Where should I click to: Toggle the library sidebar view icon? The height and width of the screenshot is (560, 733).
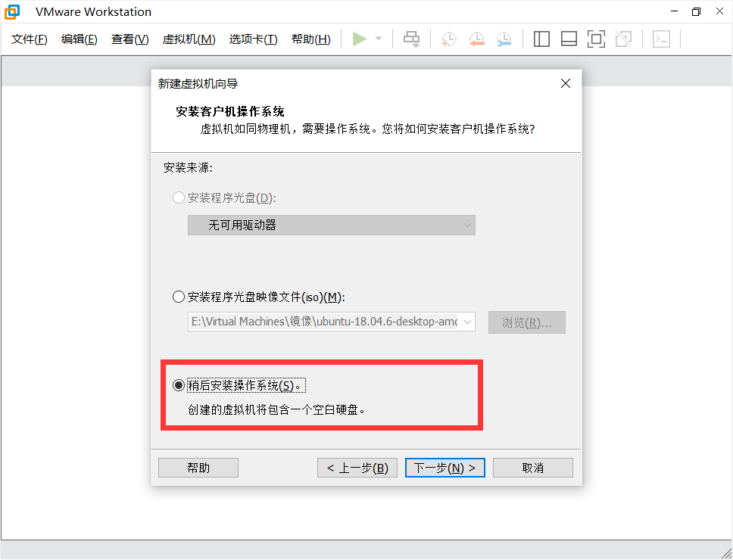pyautogui.click(x=541, y=39)
